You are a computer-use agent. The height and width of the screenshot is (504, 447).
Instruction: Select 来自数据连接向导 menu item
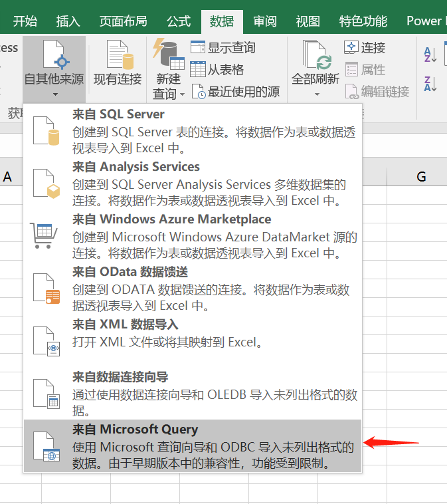193,393
